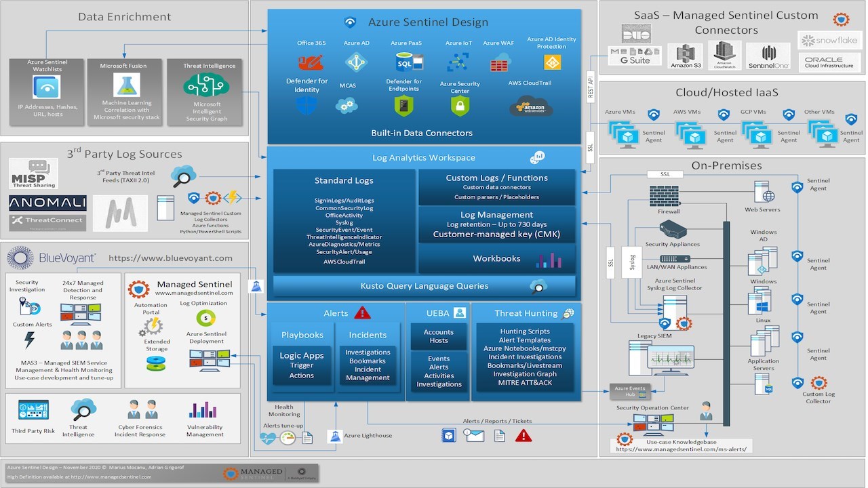Screen dimensions: 868x488
Task: Click the Threat Hunting globe search icon
Action: [x=568, y=312]
